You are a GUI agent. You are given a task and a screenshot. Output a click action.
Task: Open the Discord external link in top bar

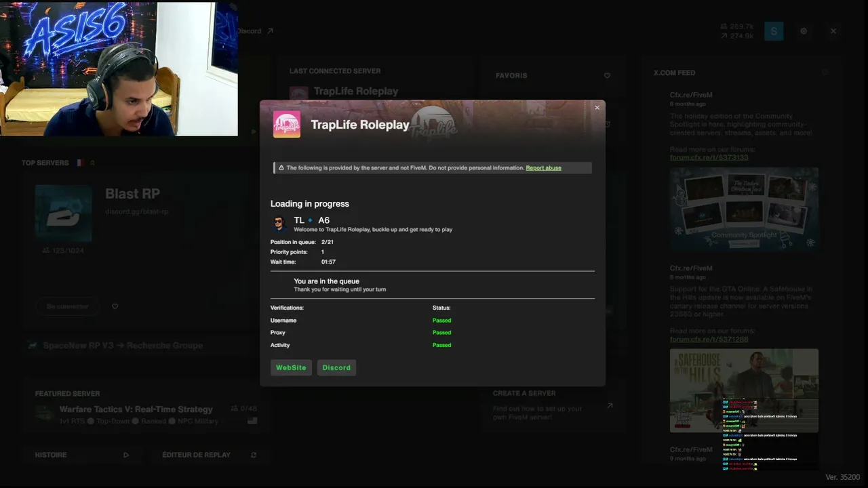255,31
